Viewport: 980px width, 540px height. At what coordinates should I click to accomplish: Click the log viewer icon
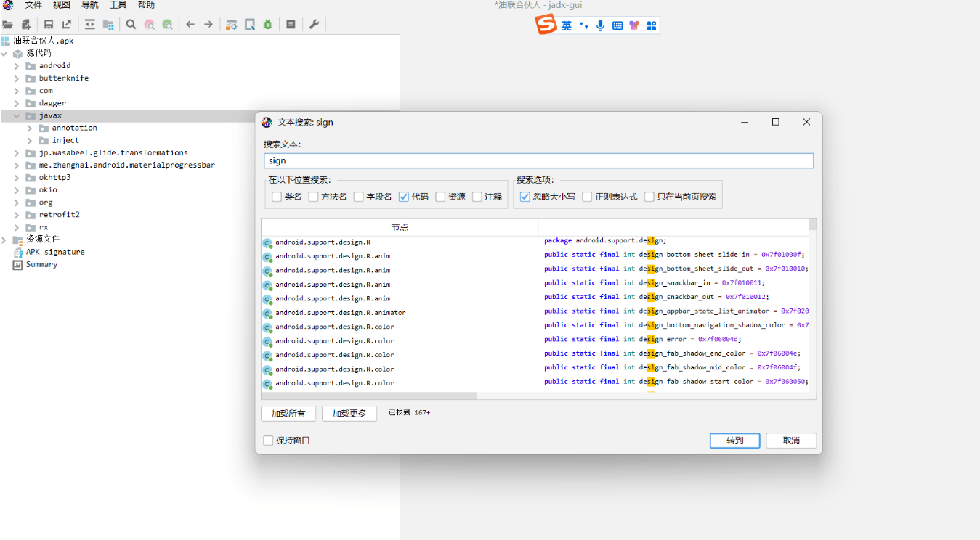point(292,24)
